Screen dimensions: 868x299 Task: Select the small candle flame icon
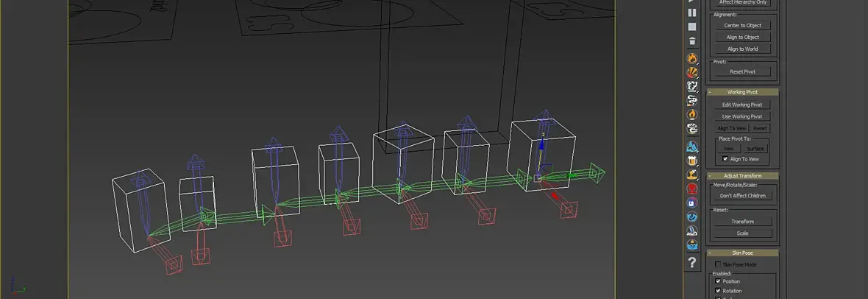point(692,114)
